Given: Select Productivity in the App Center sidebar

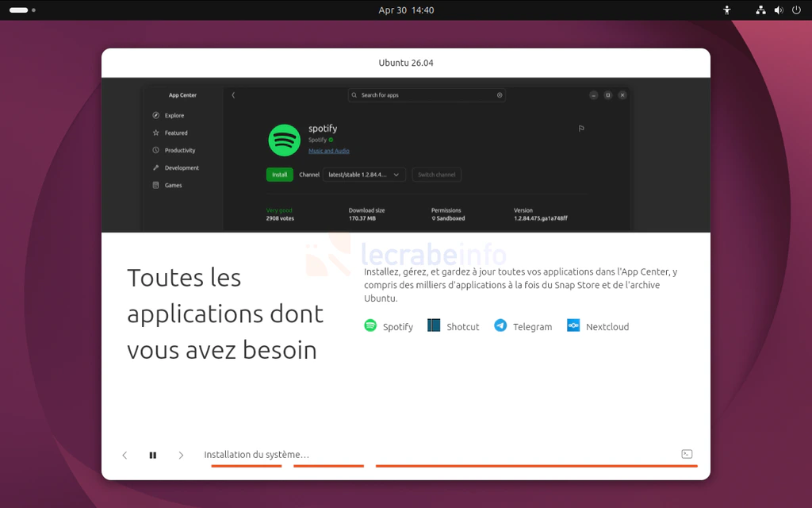Looking at the screenshot, I should (179, 151).
